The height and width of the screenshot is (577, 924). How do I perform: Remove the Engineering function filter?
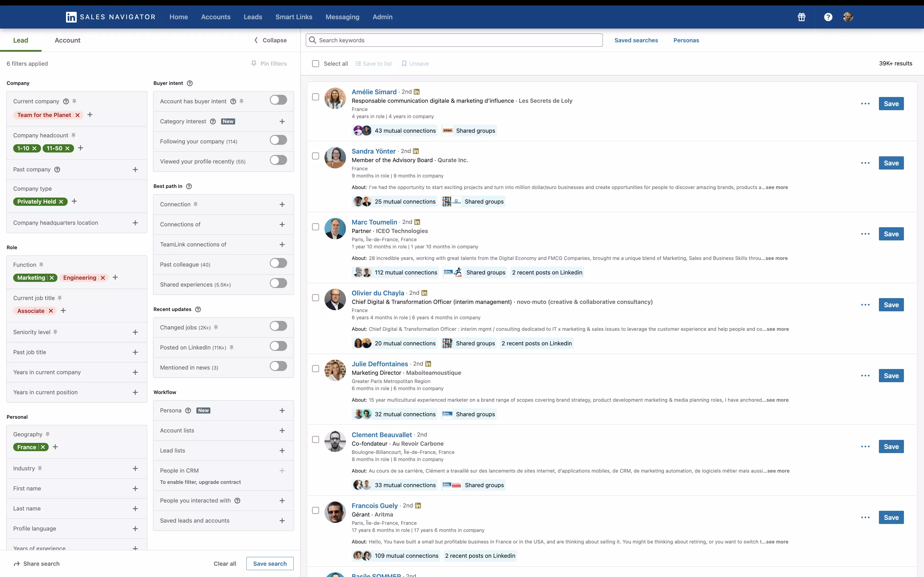(103, 278)
